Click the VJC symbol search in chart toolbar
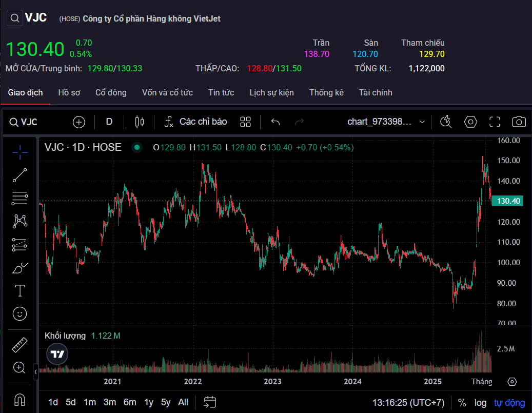The image size is (532, 413). coord(23,122)
